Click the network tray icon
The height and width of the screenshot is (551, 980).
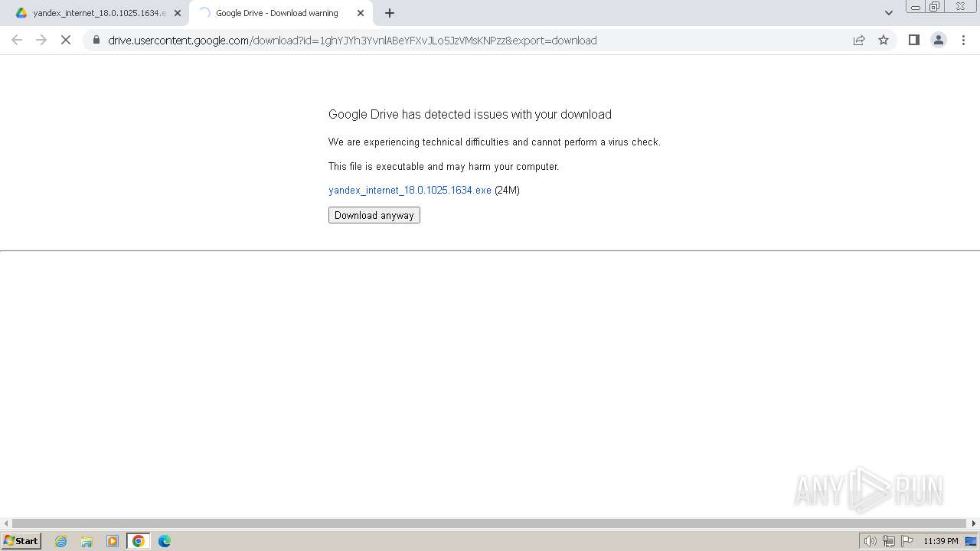(888, 541)
